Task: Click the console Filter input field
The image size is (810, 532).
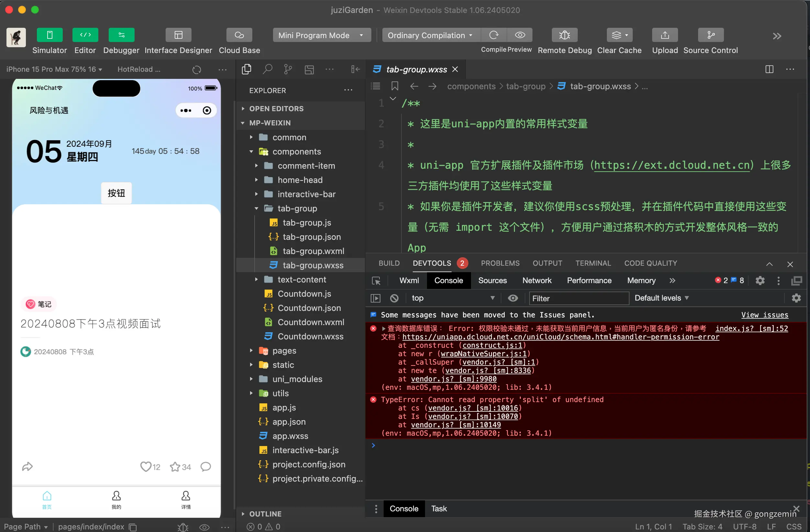Action: click(x=578, y=298)
